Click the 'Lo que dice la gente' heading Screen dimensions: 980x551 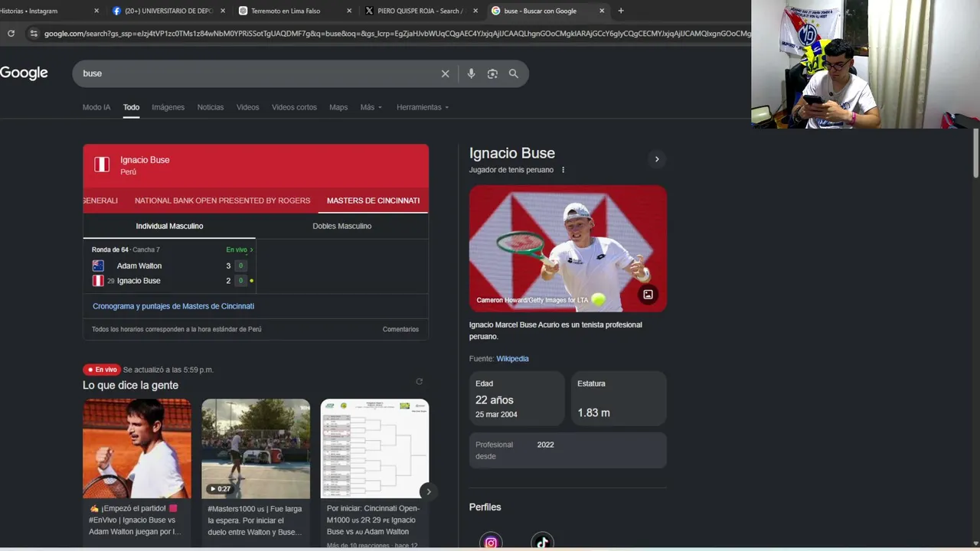(130, 385)
